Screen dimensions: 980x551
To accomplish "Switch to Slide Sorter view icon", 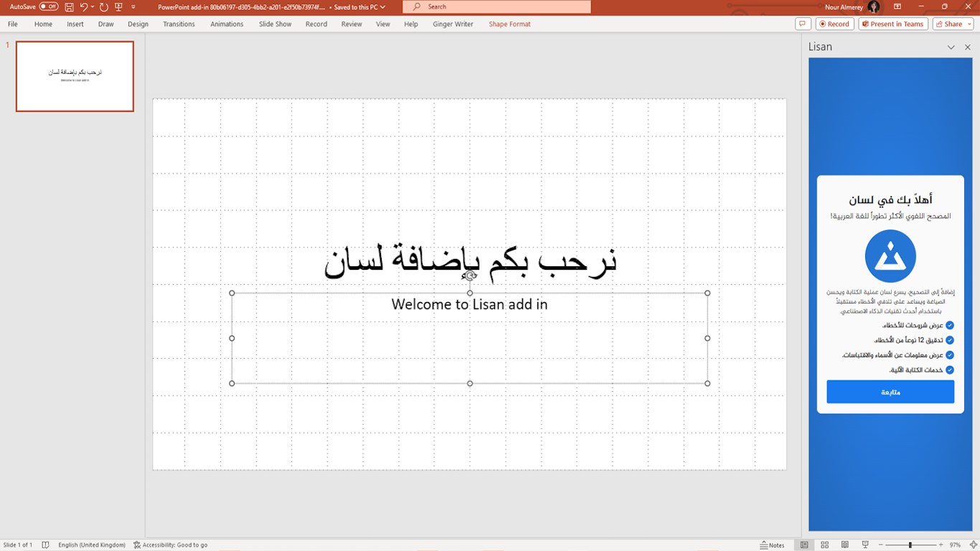I will coord(824,545).
